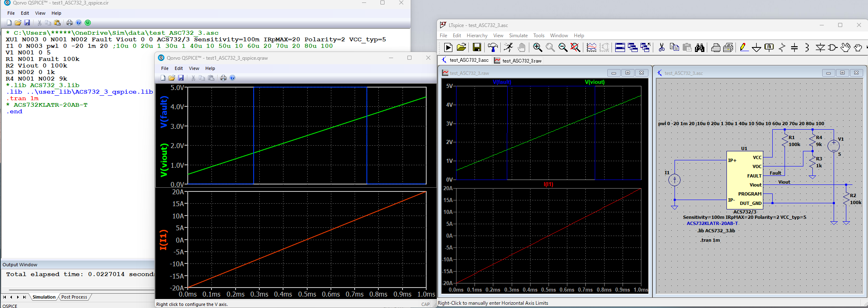Select the Post Process output tab
Viewport: 868px width, 308px height.
tap(74, 297)
